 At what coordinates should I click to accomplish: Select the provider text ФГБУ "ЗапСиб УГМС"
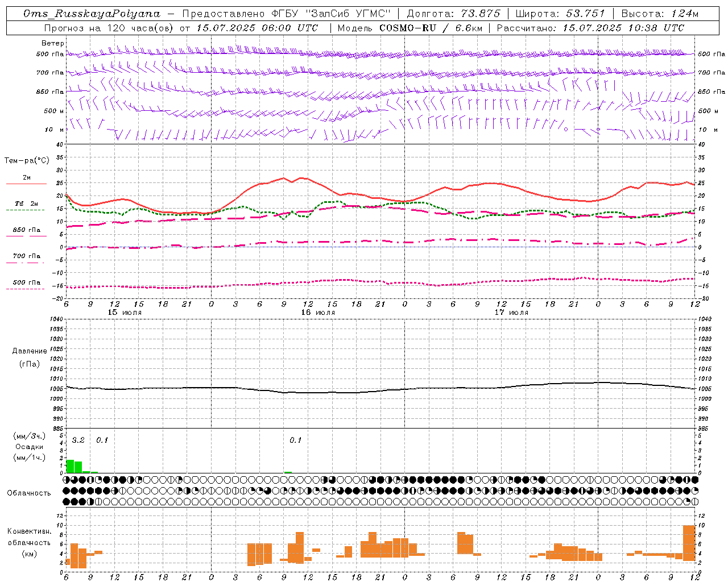[330, 14]
